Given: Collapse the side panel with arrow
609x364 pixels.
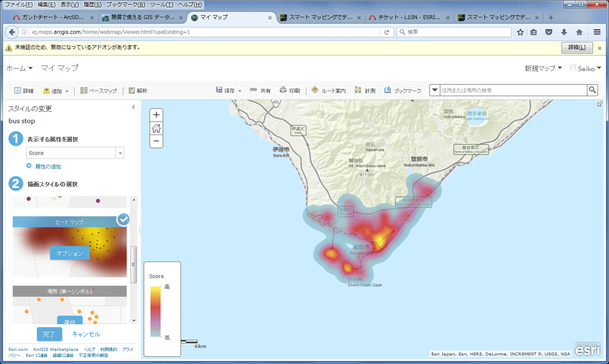Looking at the screenshot, I should pyautogui.click(x=133, y=108).
